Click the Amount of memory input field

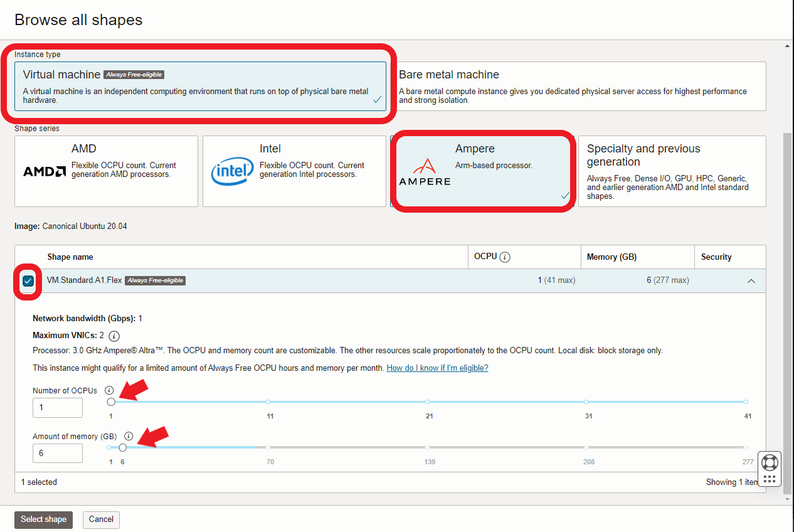coord(58,453)
